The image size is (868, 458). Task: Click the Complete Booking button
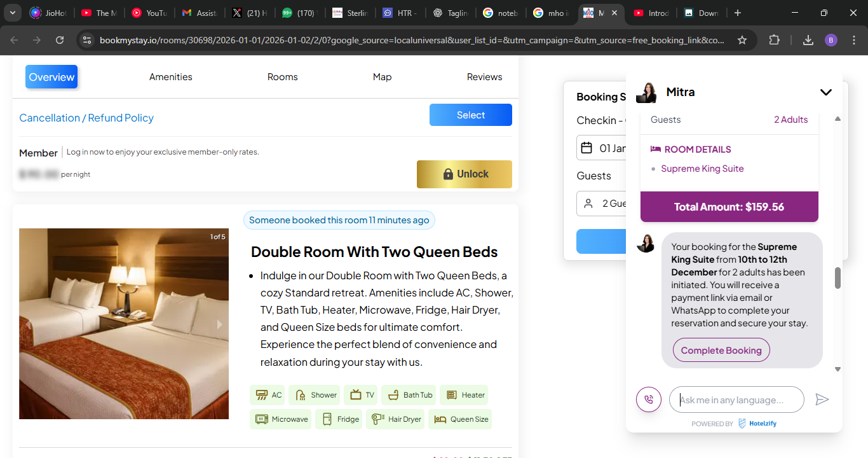(721, 350)
